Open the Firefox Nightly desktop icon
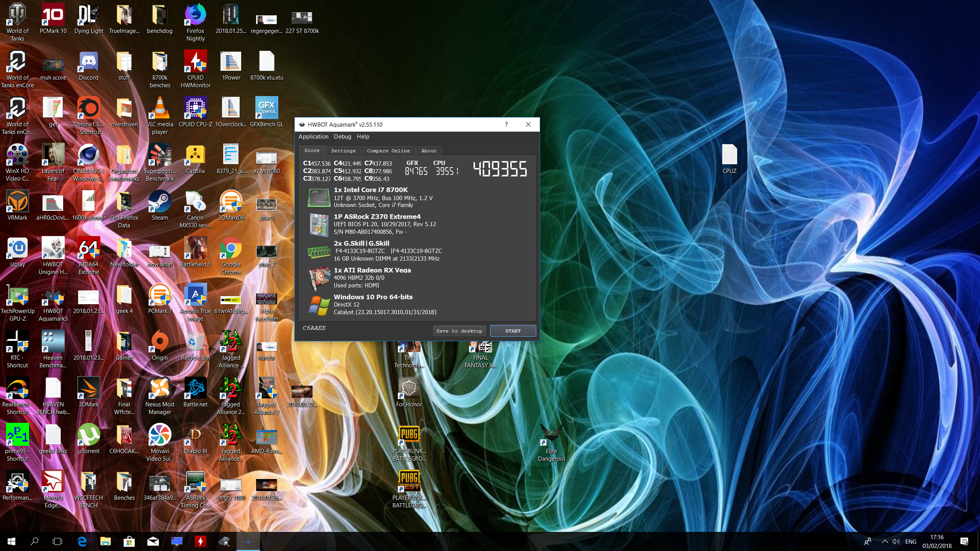 point(195,23)
